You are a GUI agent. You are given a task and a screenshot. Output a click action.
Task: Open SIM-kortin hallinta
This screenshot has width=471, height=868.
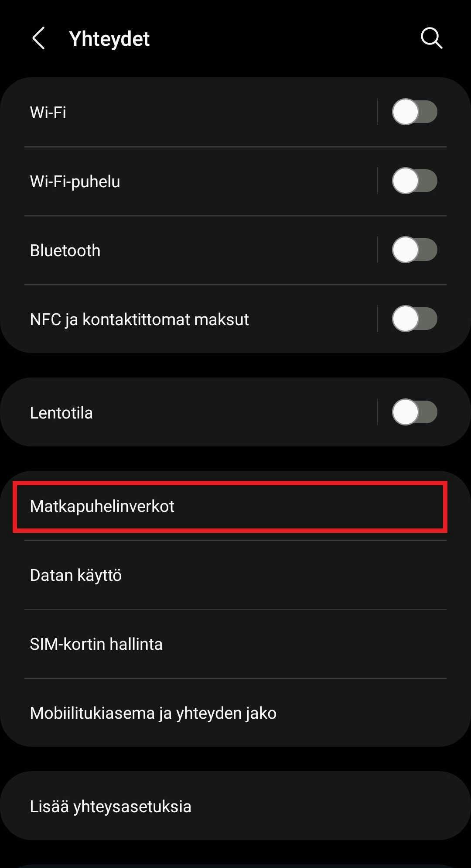click(235, 644)
